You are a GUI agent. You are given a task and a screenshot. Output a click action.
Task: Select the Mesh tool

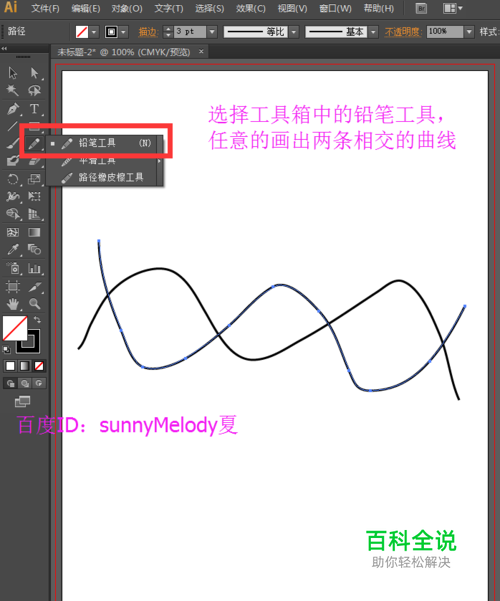(13, 232)
